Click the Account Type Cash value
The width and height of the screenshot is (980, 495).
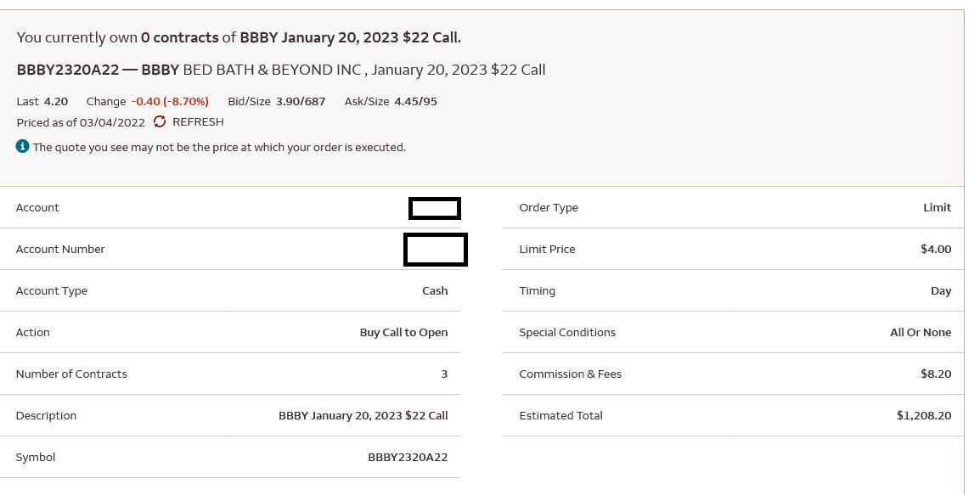(435, 290)
